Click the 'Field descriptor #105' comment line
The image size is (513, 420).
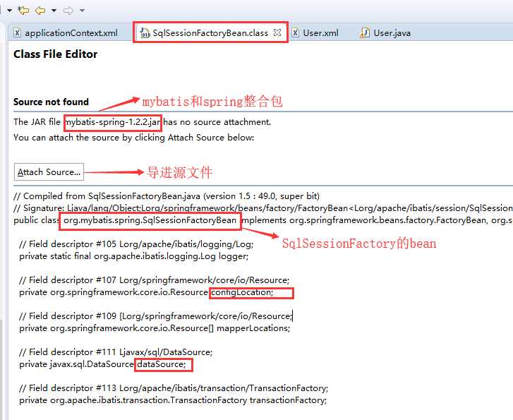pyautogui.click(x=136, y=244)
